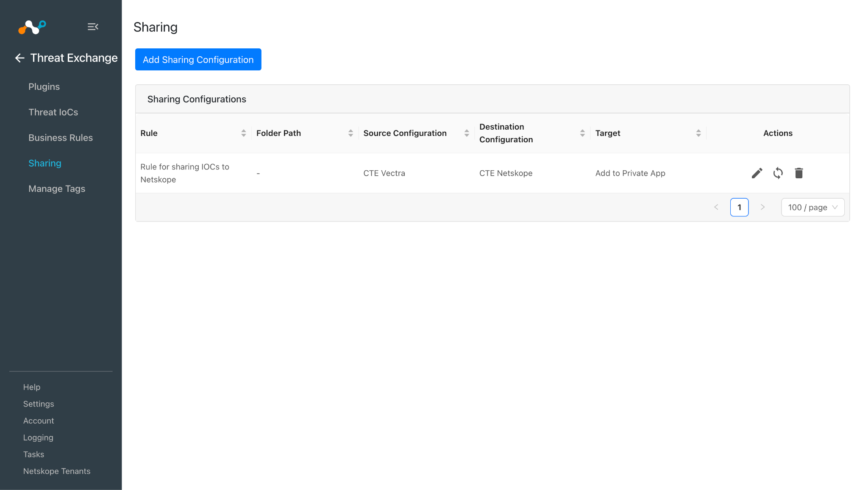The image size is (868, 490).
Task: View Tasks page
Action: click(33, 454)
